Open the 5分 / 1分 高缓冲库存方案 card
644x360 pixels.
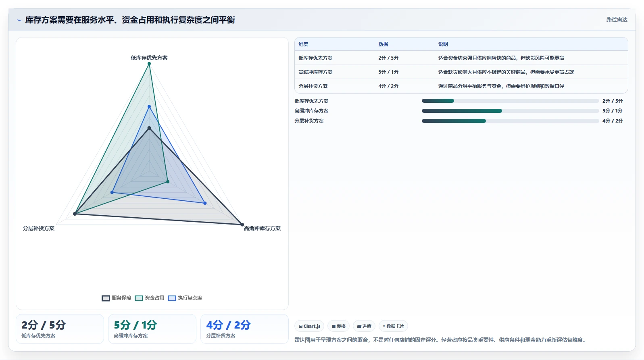(152, 329)
